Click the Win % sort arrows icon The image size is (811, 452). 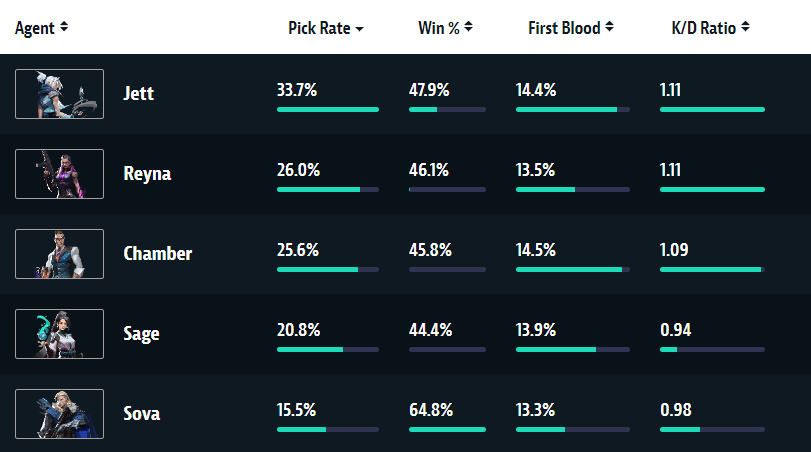click(x=468, y=27)
